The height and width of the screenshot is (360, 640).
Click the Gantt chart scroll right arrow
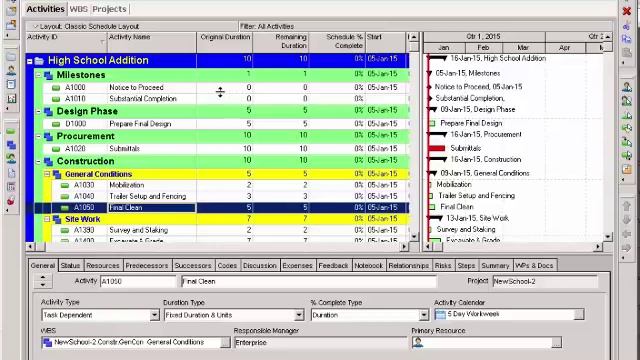[x=598, y=247]
